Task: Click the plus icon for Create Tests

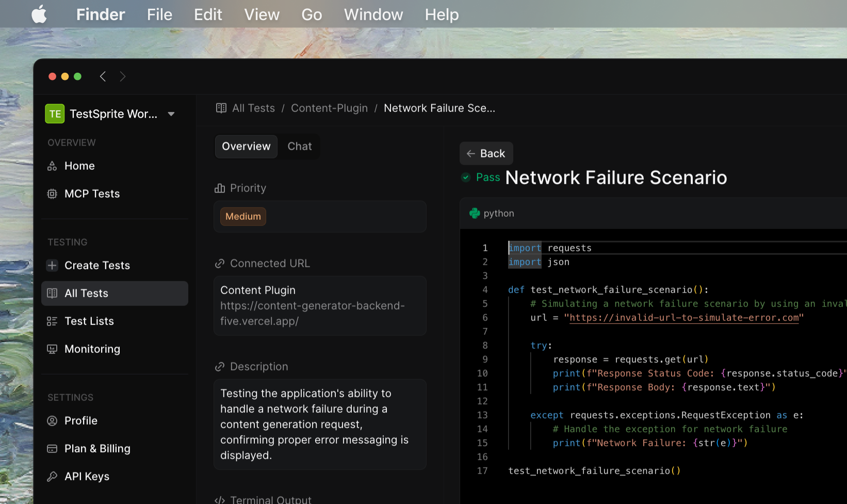Action: (x=52, y=266)
